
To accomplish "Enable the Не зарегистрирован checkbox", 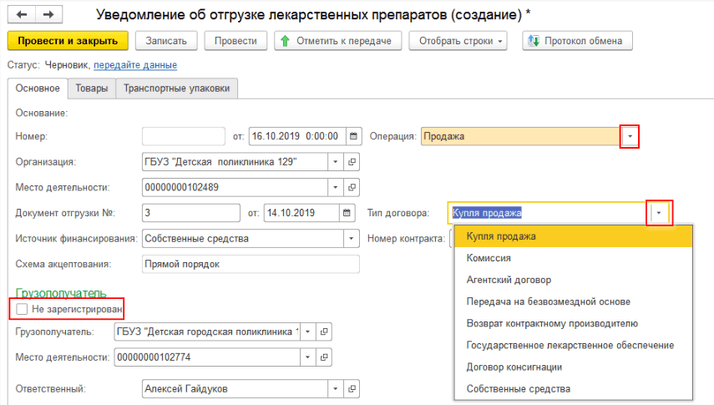I will (x=22, y=310).
